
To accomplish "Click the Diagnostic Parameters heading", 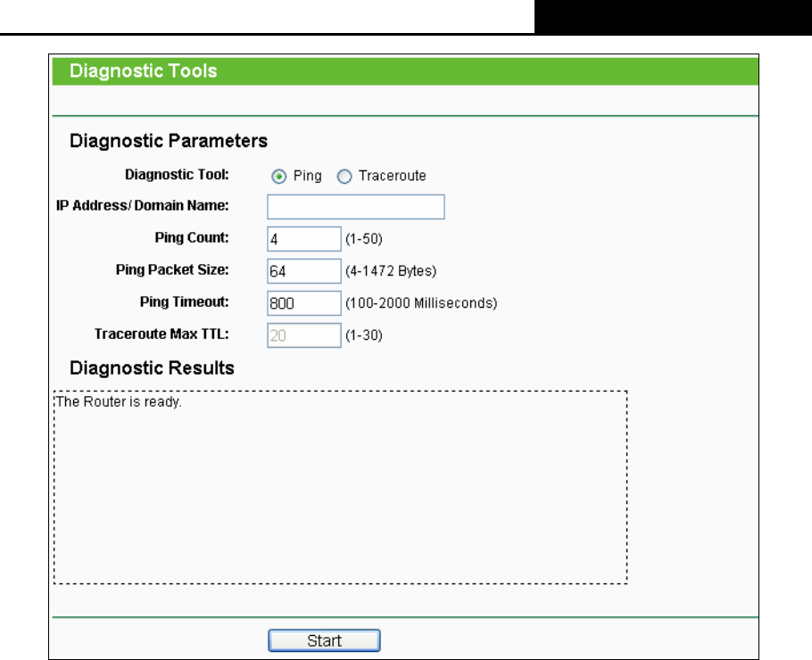I will [169, 141].
